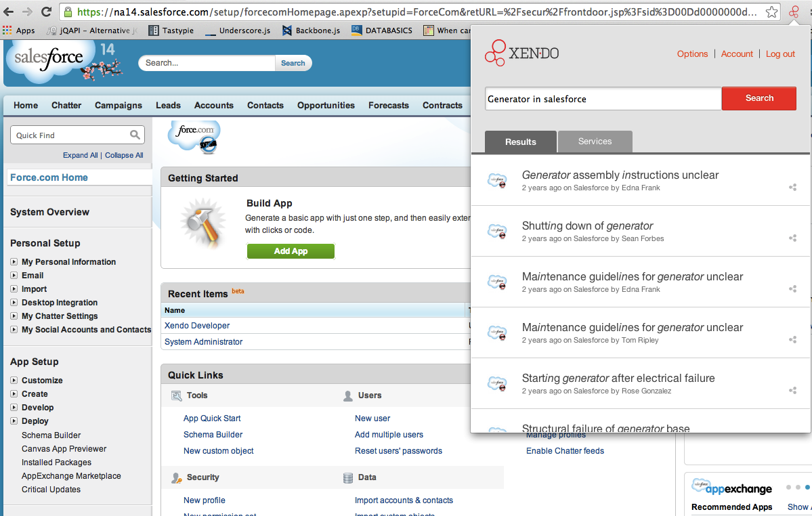
Task: Click the red Xendo Search button
Action: click(759, 98)
